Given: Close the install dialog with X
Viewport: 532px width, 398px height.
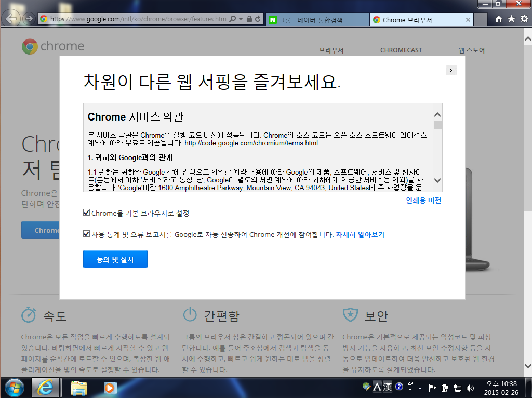Looking at the screenshot, I should [x=451, y=70].
